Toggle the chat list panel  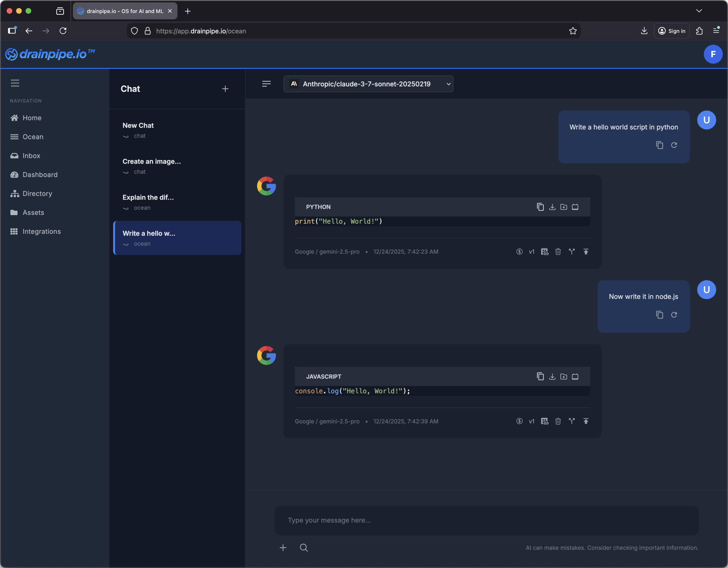point(266,84)
